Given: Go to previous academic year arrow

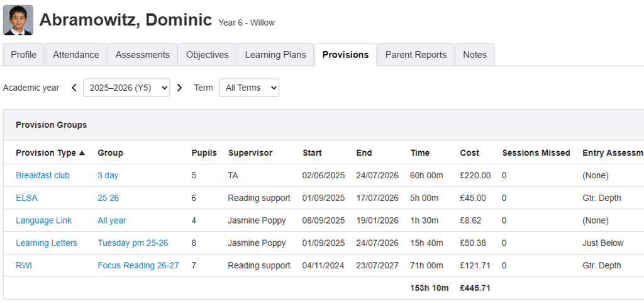Looking at the screenshot, I should click(74, 88).
